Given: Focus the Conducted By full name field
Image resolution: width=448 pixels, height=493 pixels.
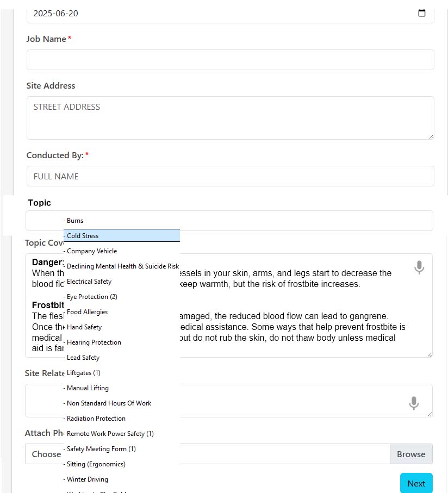Looking at the screenshot, I should pyautogui.click(x=231, y=176).
